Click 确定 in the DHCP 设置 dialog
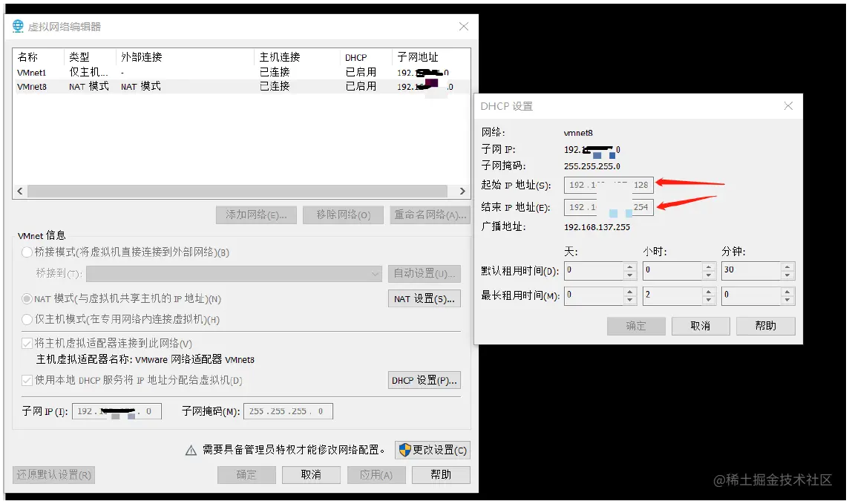The width and height of the screenshot is (849, 504). 636,327
